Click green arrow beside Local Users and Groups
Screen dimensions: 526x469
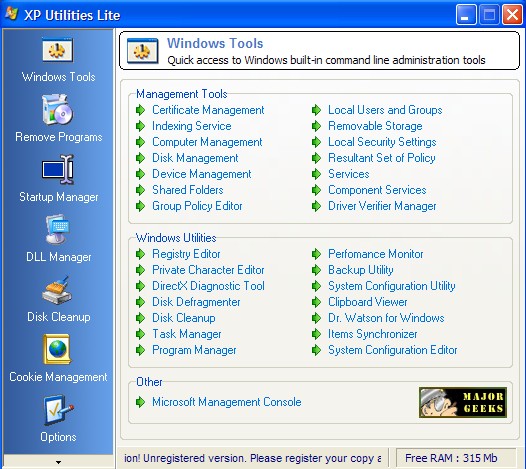[316, 110]
